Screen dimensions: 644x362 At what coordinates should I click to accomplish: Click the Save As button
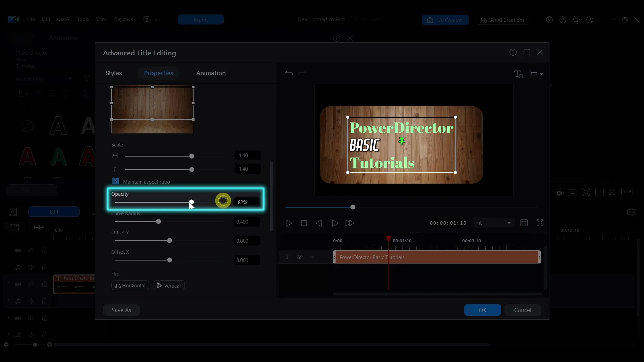pos(121,310)
